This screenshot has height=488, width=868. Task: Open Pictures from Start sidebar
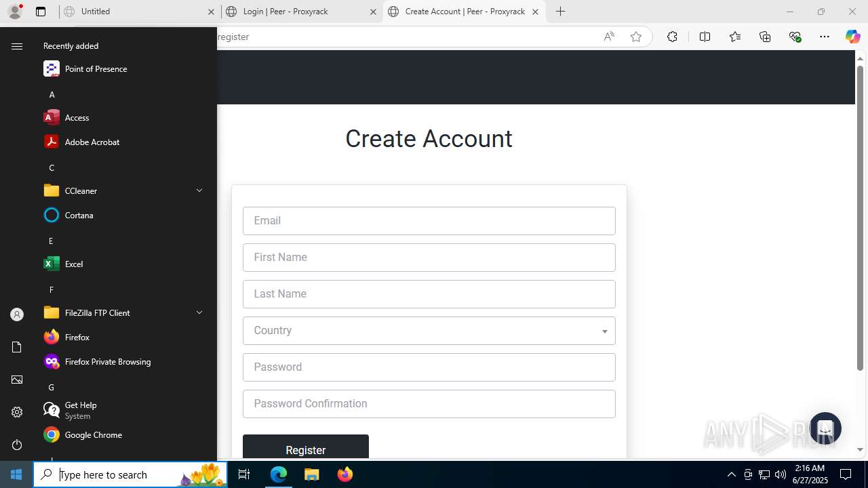17,380
